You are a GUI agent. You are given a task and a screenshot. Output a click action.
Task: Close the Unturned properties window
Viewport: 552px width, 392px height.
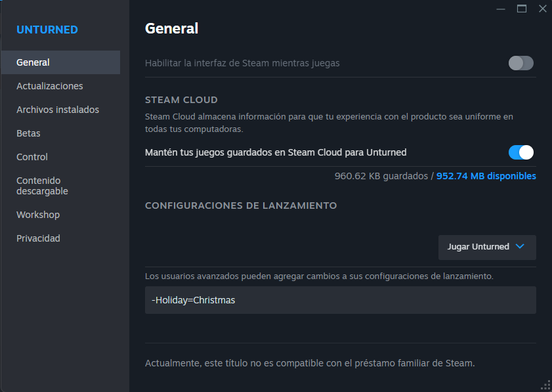(542, 9)
